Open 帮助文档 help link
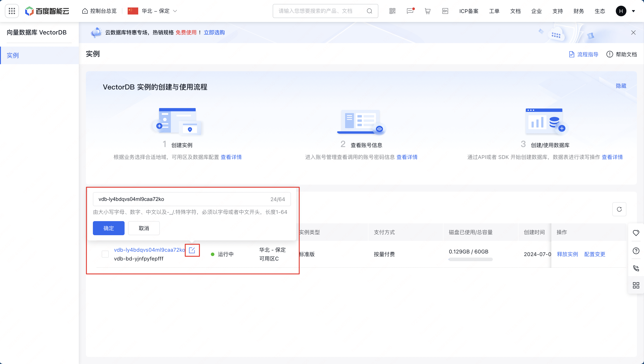Screen dimensions: 644x364 click(622, 54)
